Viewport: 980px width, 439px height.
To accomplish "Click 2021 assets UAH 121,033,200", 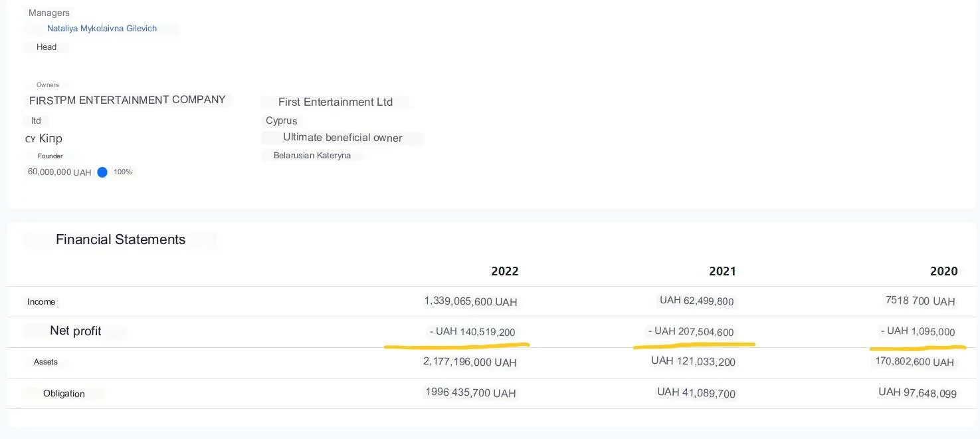I will click(693, 361).
